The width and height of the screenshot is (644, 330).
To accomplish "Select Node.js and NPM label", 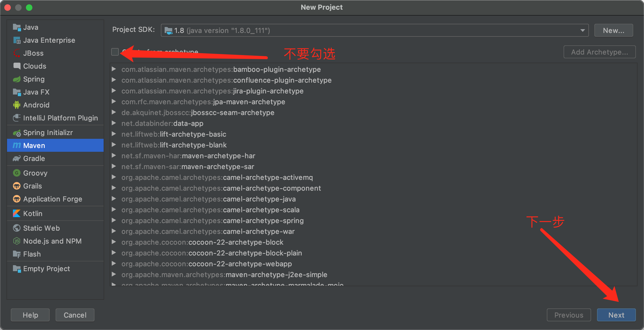I will pos(52,241).
